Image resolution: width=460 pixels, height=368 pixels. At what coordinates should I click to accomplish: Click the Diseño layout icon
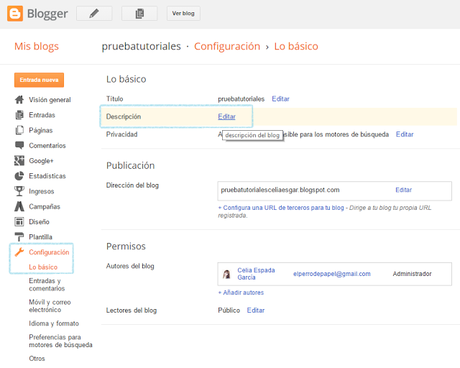[19, 222]
